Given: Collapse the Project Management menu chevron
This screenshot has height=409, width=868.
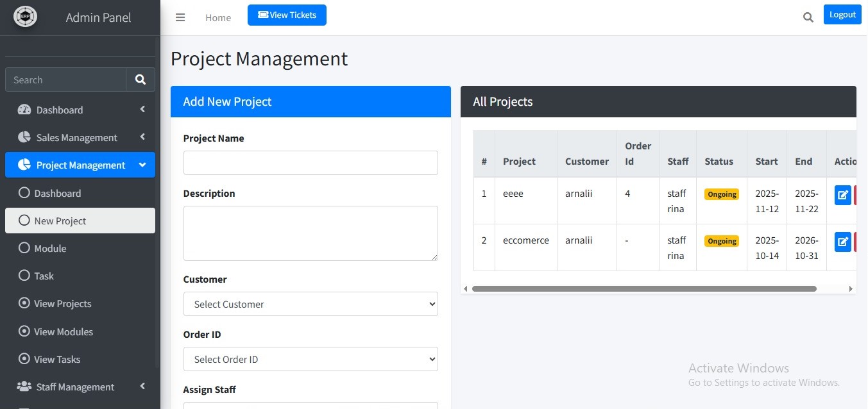Looking at the screenshot, I should click(x=142, y=165).
